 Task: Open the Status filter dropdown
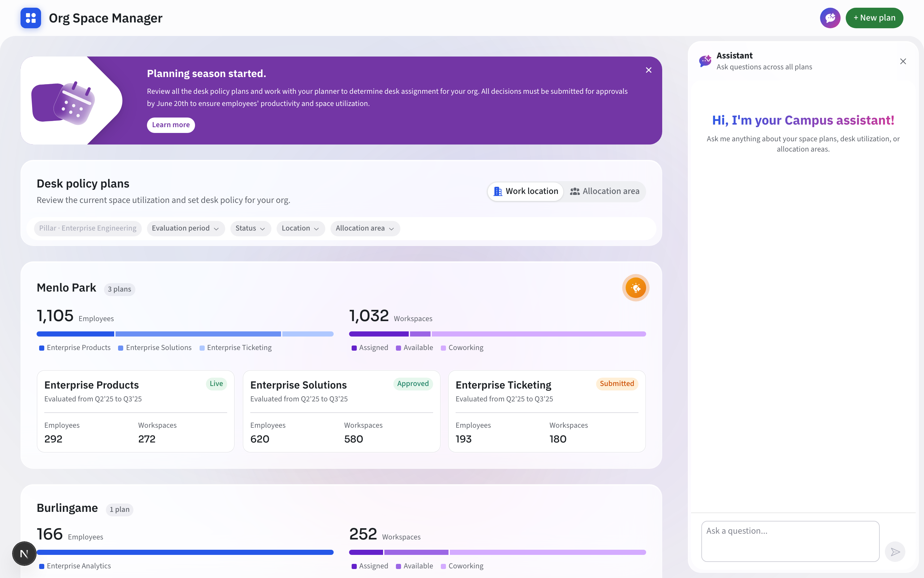click(251, 228)
